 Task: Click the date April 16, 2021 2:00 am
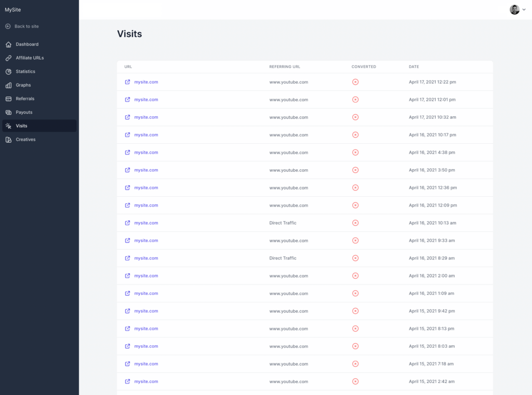[432, 276]
